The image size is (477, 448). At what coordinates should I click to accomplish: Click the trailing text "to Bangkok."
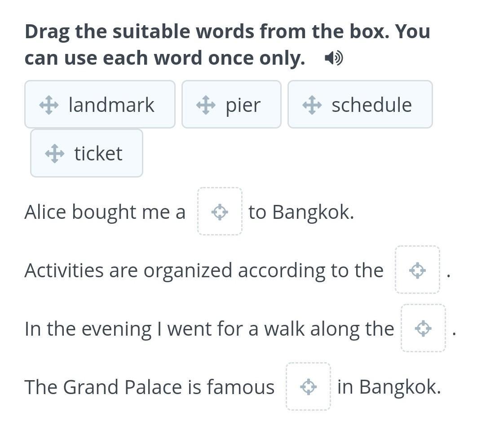click(301, 212)
